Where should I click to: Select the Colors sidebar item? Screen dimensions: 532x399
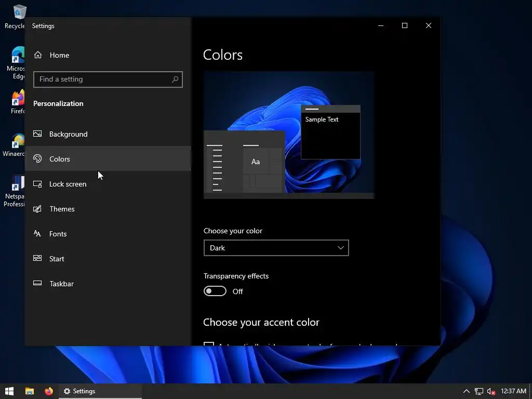point(108,159)
